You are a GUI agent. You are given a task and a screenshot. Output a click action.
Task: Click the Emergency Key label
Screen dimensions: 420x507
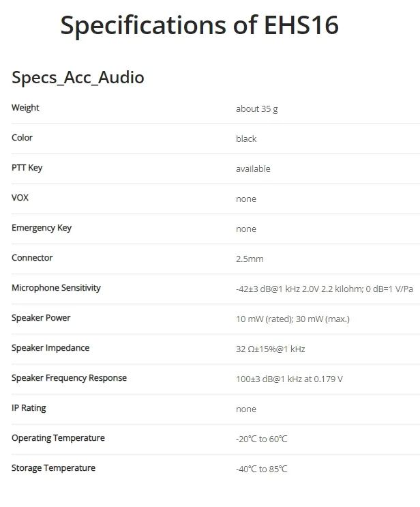42,228
